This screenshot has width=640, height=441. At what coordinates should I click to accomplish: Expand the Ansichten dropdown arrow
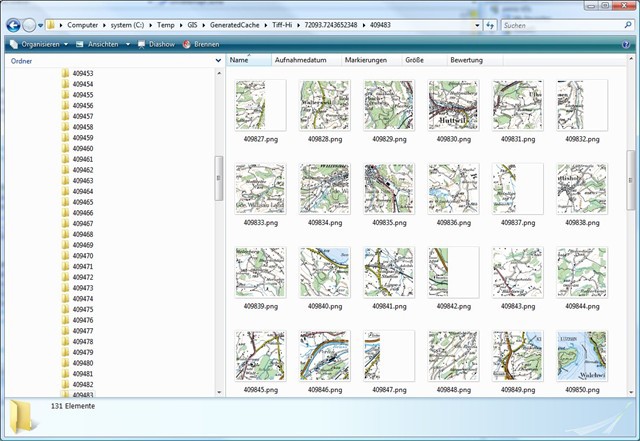pyautogui.click(x=128, y=44)
